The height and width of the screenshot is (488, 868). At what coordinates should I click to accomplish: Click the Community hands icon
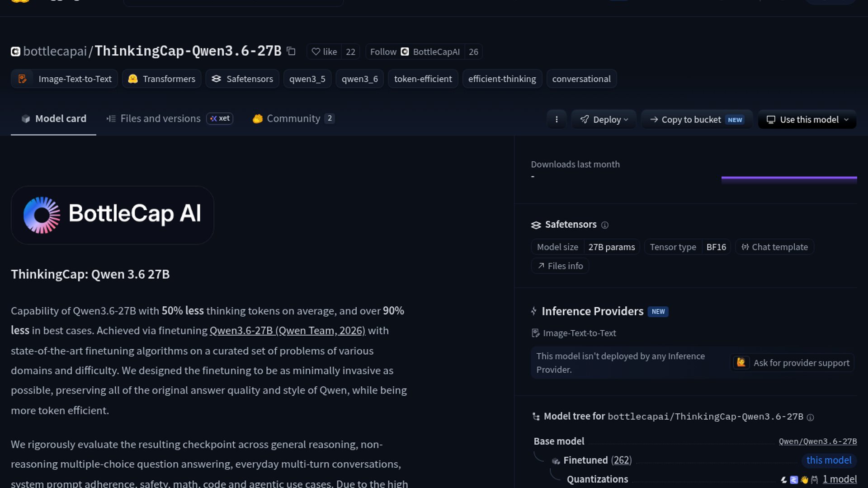coord(258,119)
